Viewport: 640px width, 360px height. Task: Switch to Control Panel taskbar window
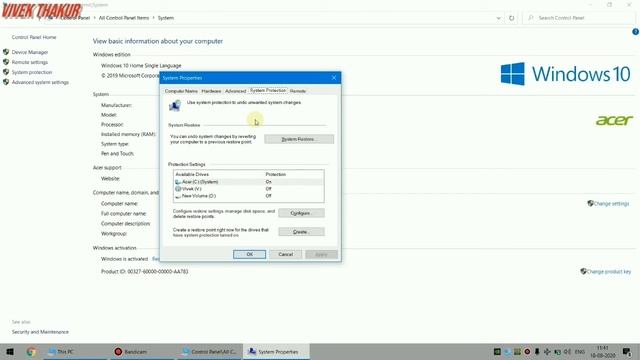(209, 351)
